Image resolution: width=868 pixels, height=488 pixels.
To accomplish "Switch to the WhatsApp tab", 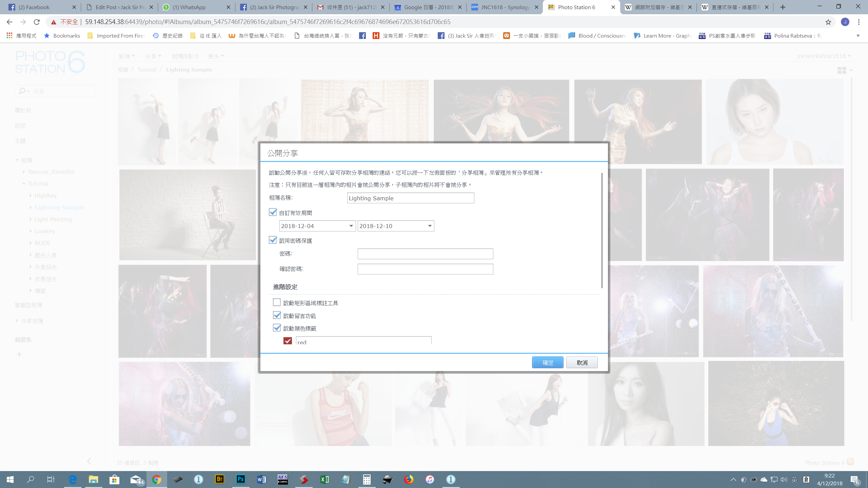I will coord(196,7).
